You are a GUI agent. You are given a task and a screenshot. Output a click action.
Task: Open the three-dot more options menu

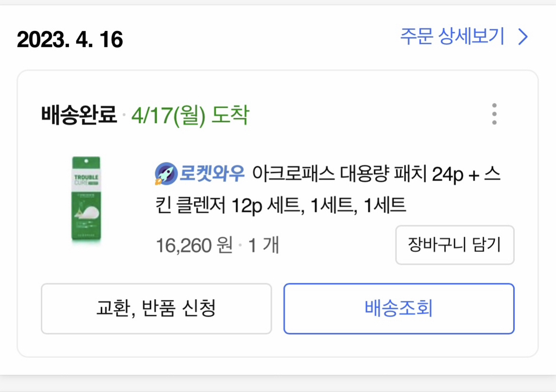(x=494, y=114)
